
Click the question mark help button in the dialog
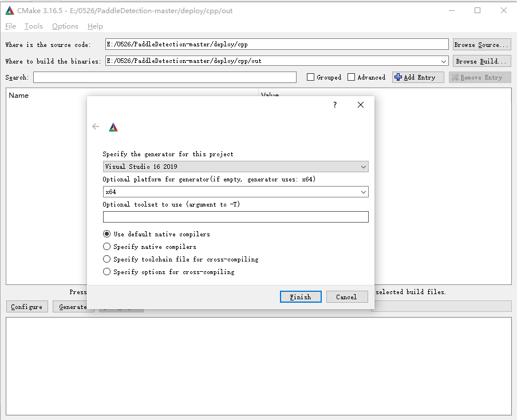pyautogui.click(x=335, y=105)
